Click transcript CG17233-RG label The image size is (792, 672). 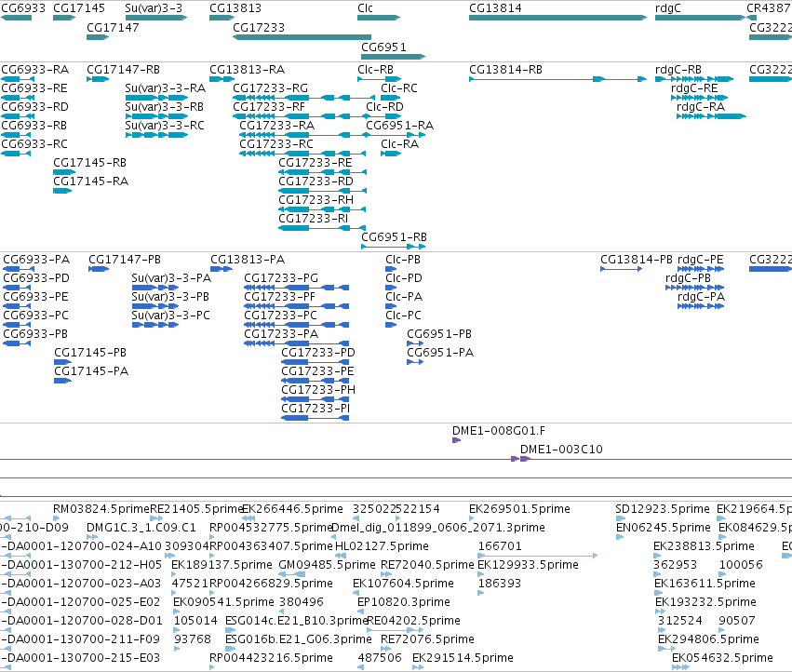270,87
